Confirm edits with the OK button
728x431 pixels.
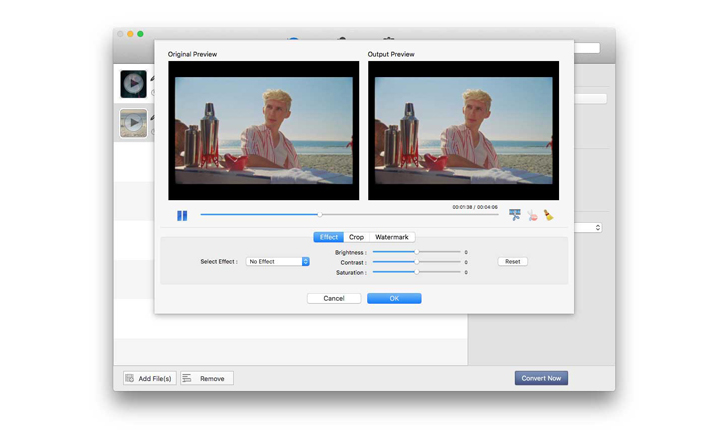394,298
